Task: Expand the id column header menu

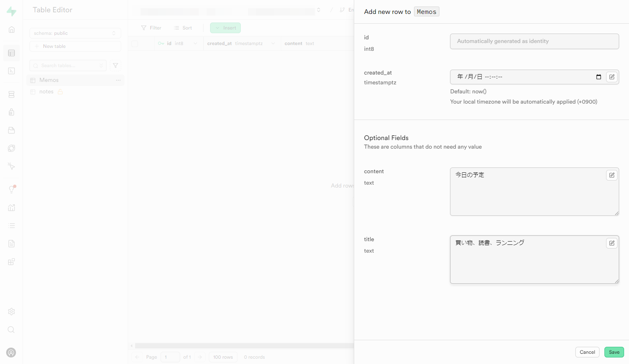Action: 195,43
